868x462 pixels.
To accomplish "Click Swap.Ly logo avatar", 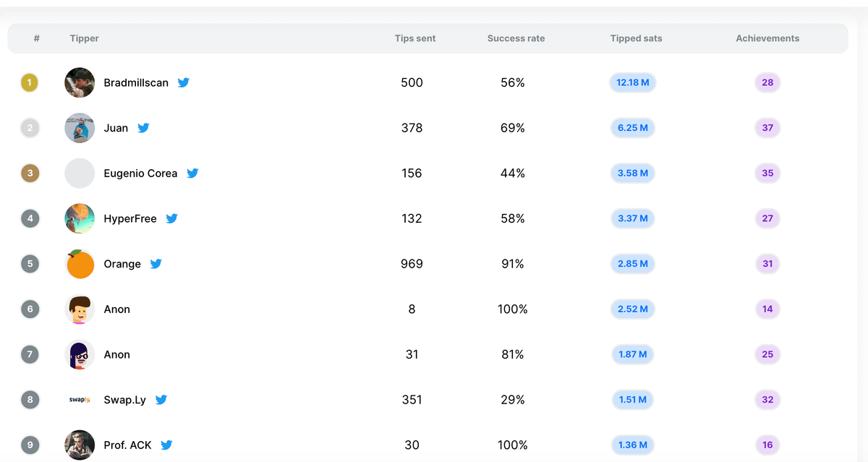I will (x=80, y=400).
